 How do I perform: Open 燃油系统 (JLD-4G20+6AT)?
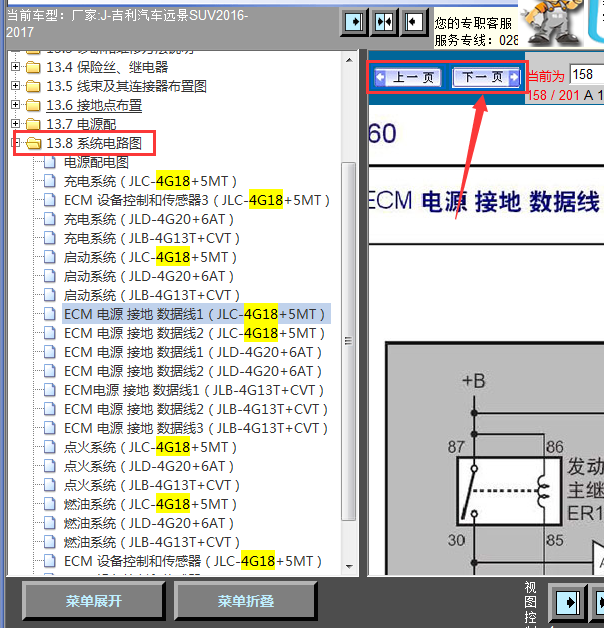click(x=149, y=523)
